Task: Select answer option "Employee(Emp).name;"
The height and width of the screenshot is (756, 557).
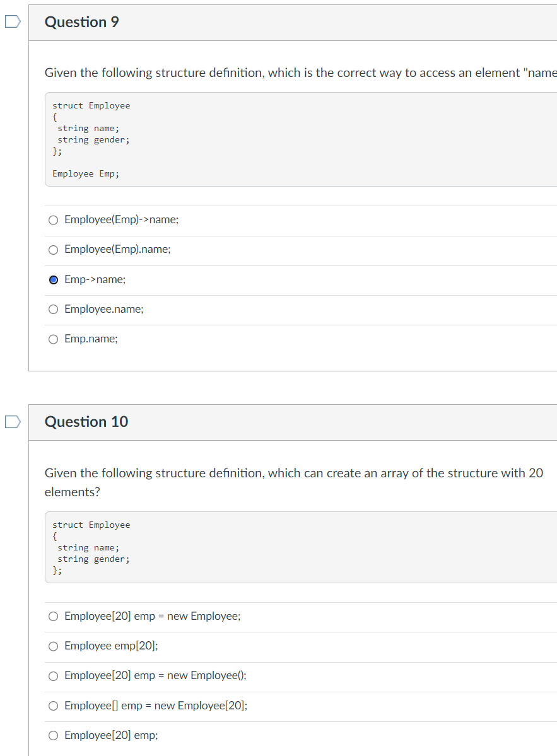Action: tap(53, 250)
